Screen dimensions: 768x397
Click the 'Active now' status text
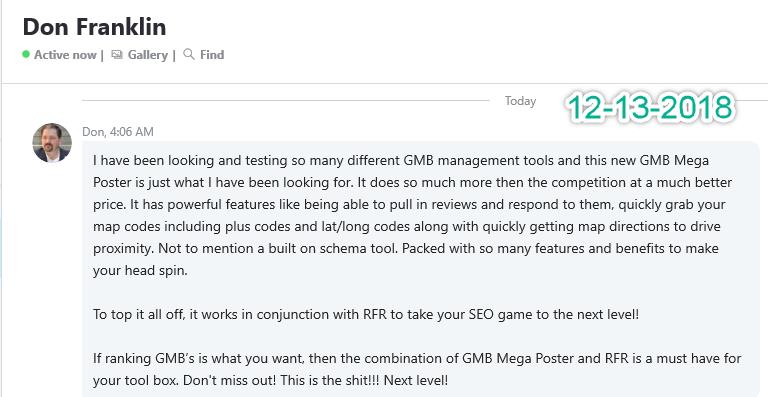[65, 55]
